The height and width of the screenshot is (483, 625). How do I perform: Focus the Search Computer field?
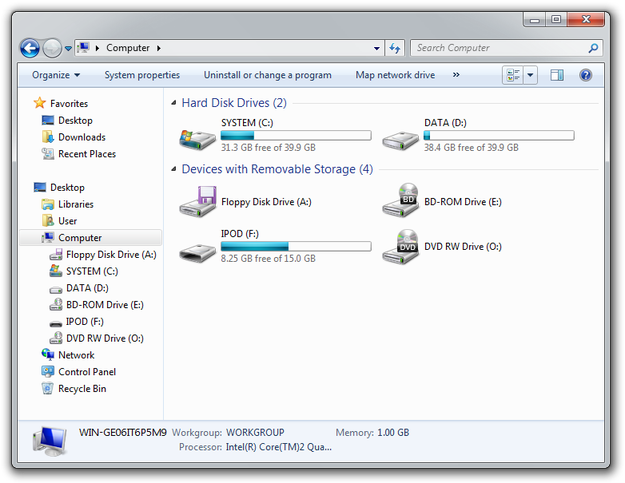[506, 48]
